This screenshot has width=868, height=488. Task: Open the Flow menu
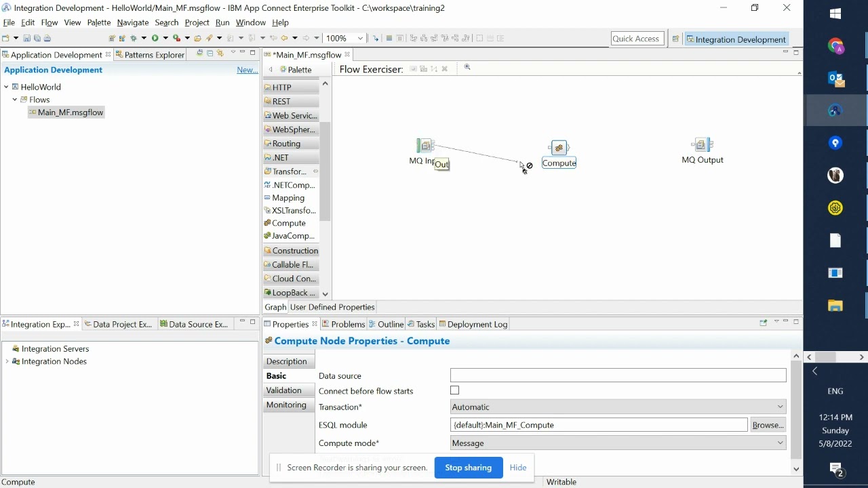click(x=50, y=22)
